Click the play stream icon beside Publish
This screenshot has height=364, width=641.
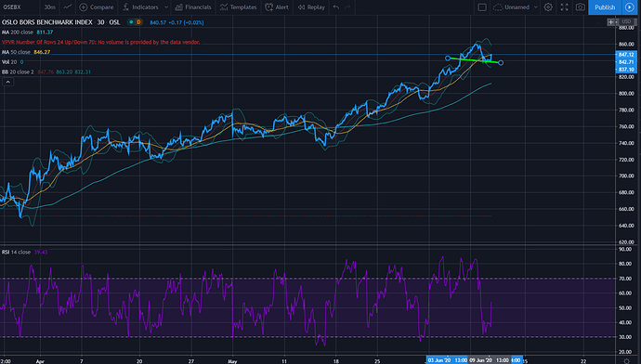pos(630,6)
